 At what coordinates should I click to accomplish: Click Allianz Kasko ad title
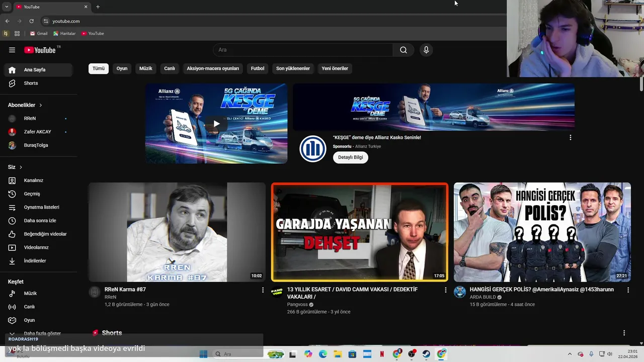point(377,137)
